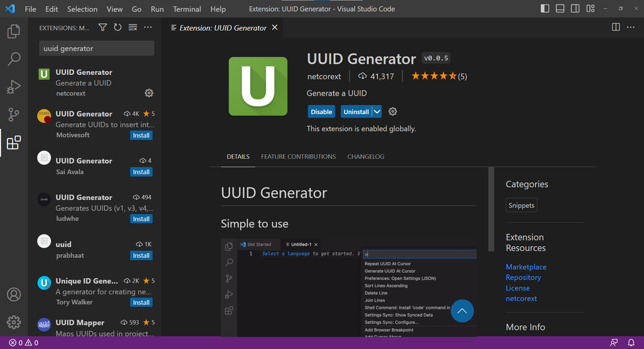
Task: Click the Uninstall button
Action: [x=356, y=112]
